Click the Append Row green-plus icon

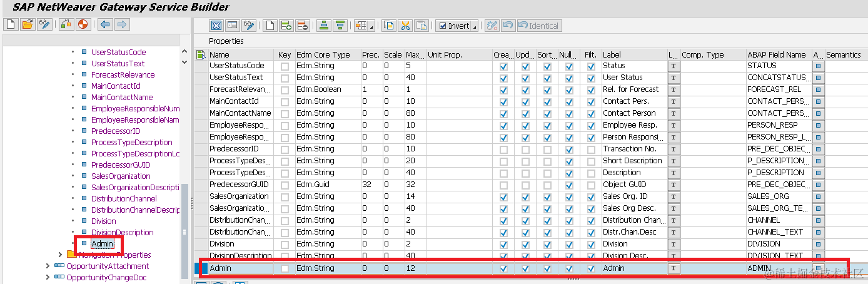(x=286, y=26)
